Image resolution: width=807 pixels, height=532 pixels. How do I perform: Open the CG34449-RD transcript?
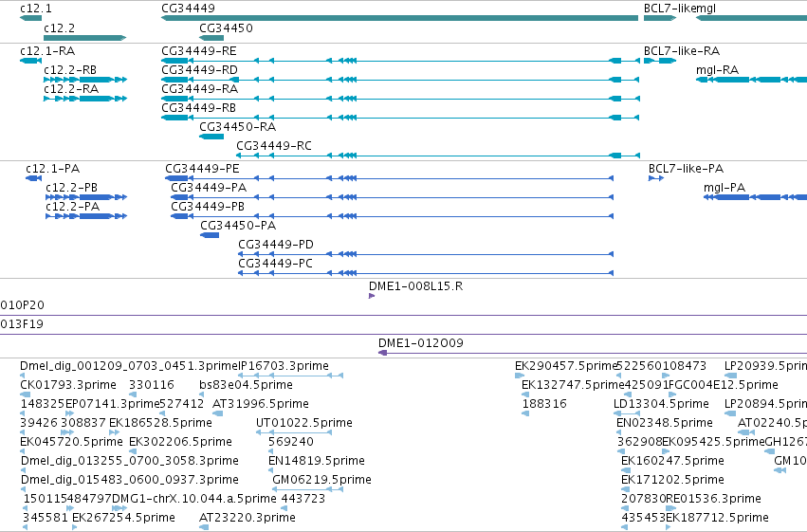(400, 80)
